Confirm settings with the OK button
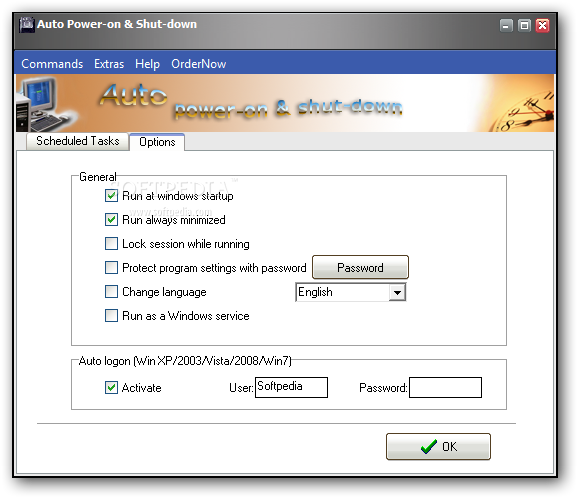The height and width of the screenshot is (498, 578). click(x=438, y=446)
